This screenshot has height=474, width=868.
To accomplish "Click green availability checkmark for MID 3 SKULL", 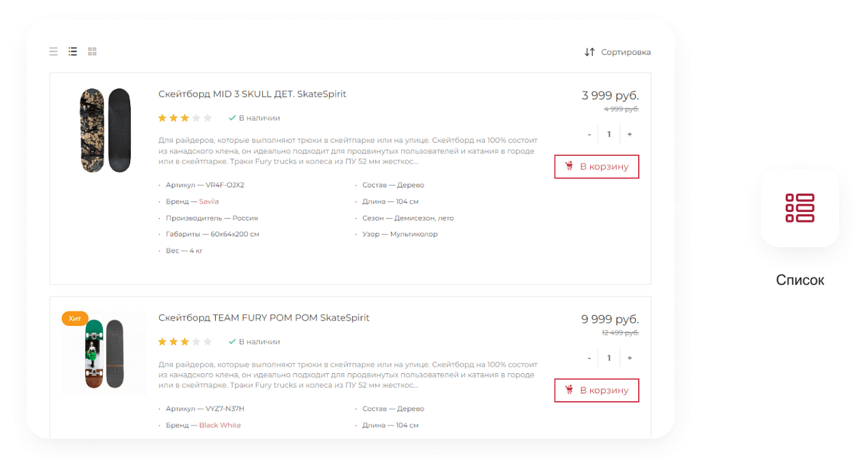I will click(x=231, y=117).
